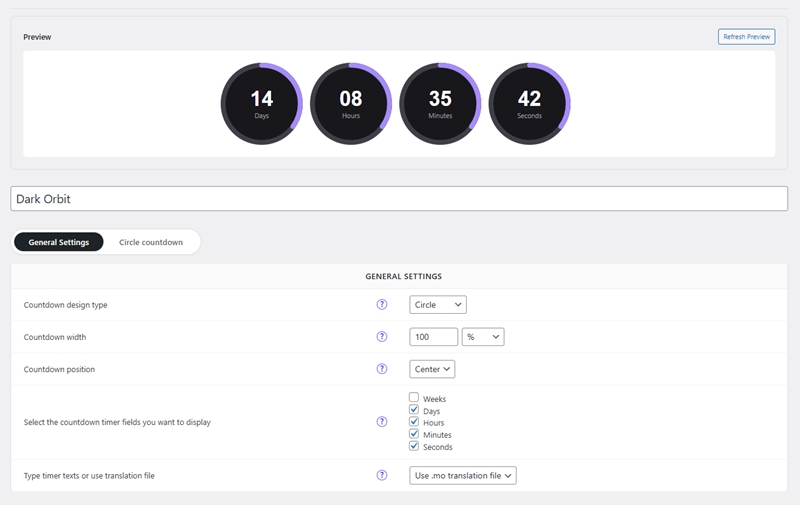Click the Days circle in the preview
Screen dimensions: 800x505
coord(261,104)
